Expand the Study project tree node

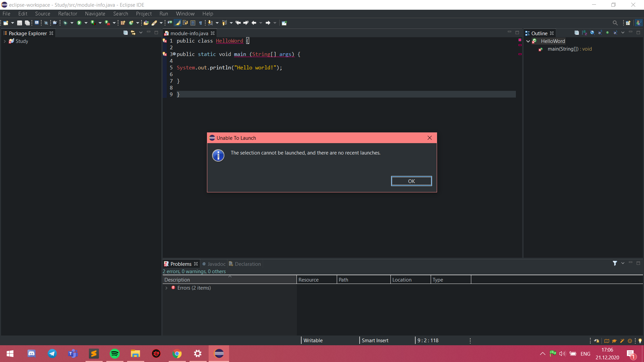pos(5,41)
